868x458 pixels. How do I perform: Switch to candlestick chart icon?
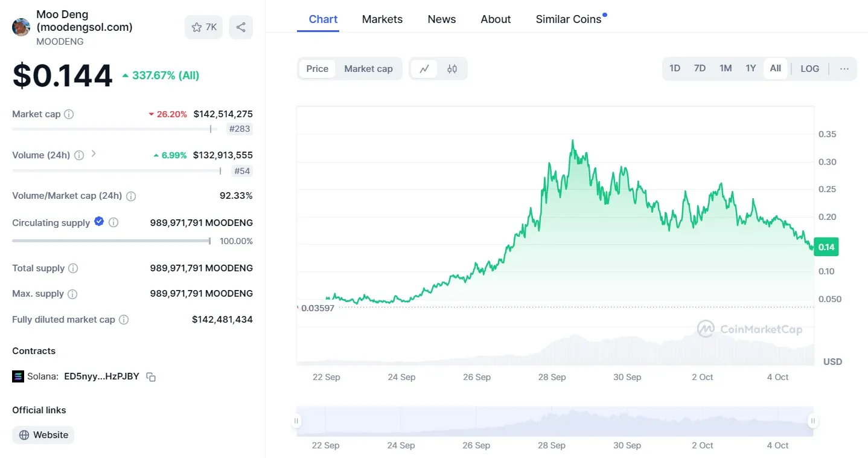[x=452, y=69]
